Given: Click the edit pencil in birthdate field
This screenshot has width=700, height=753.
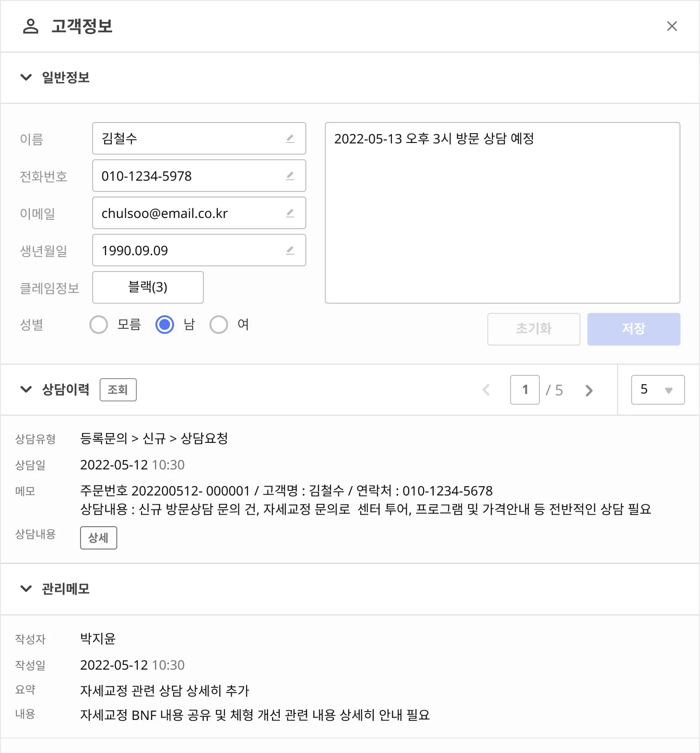Looking at the screenshot, I should pyautogui.click(x=290, y=250).
